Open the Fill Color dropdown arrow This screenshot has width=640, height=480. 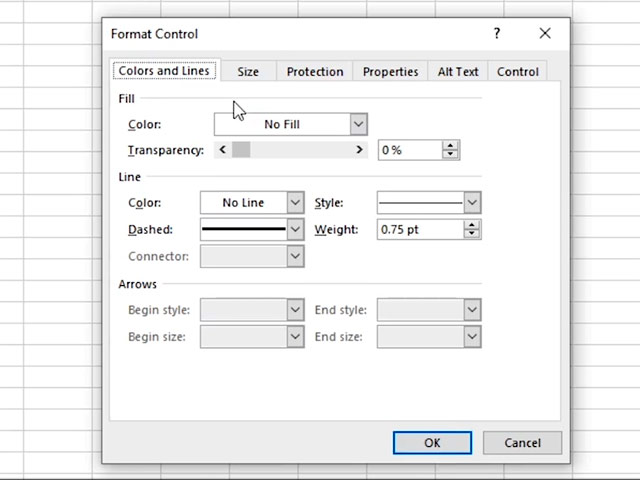[x=358, y=124]
